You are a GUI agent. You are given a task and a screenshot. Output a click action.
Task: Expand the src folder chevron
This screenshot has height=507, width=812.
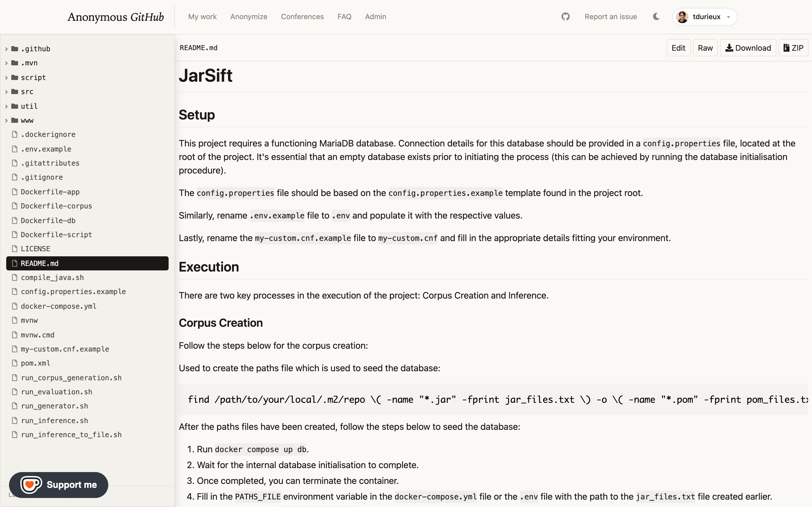click(x=6, y=92)
